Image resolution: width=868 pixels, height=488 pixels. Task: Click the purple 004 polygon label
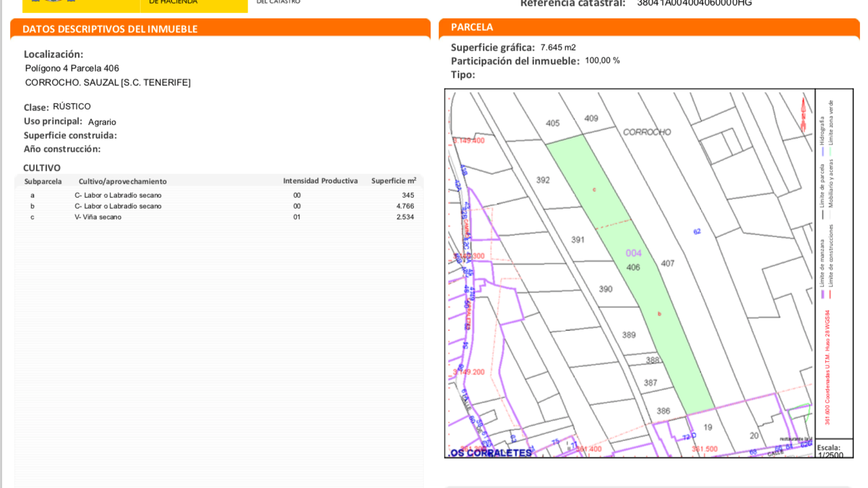pyautogui.click(x=633, y=253)
